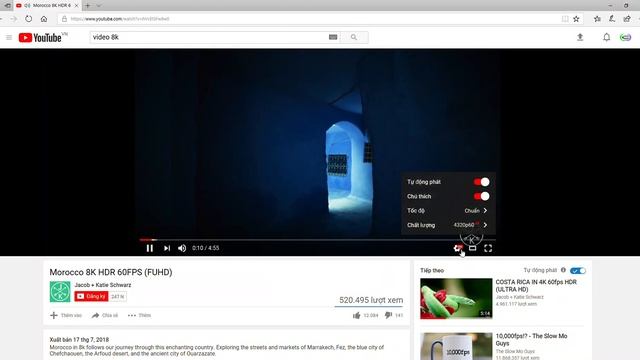Click the upload video icon
This screenshot has height=360, width=640.
click(x=580, y=37)
